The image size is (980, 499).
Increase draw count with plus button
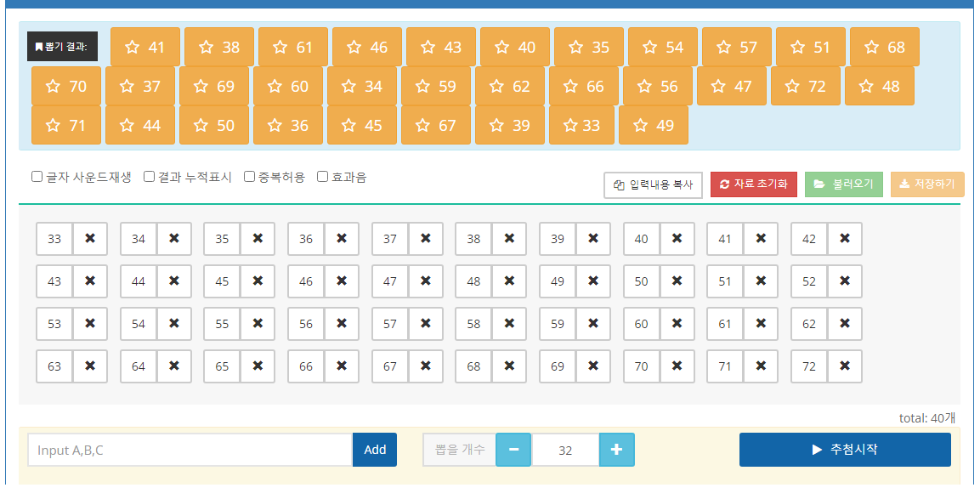click(617, 450)
